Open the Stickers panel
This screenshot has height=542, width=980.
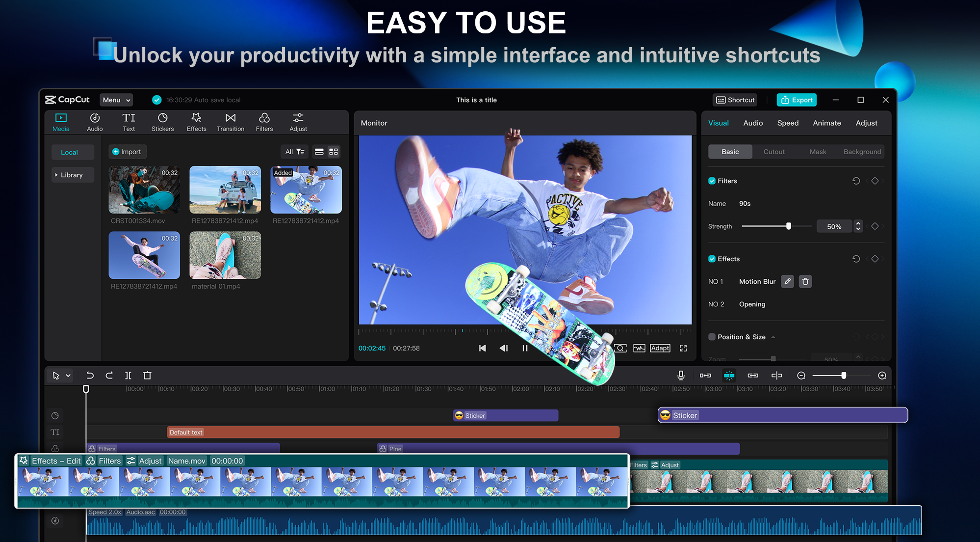[x=162, y=122]
